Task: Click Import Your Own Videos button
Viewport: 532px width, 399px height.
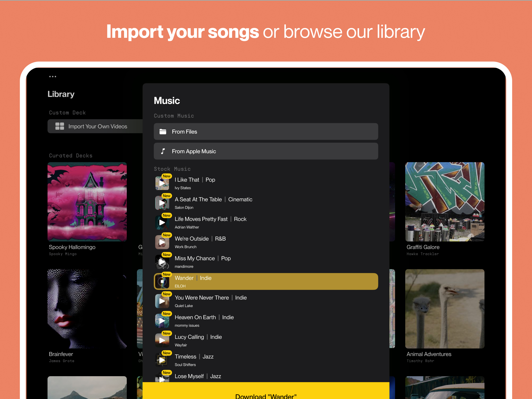Action: click(95, 126)
